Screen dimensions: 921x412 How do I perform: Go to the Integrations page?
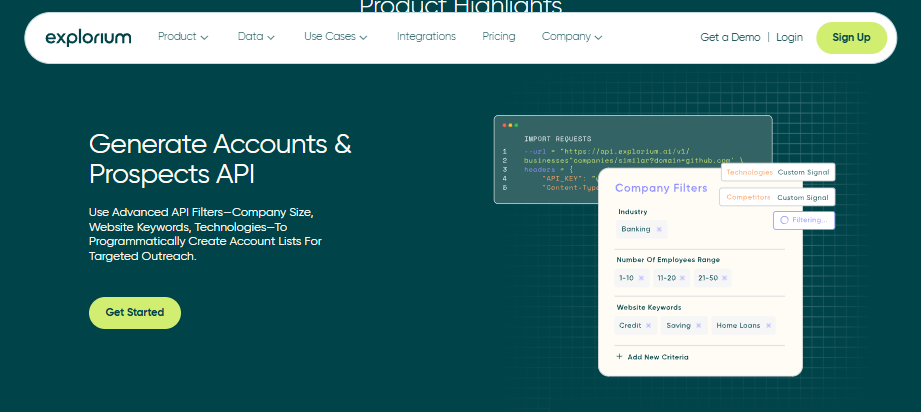[x=426, y=36]
